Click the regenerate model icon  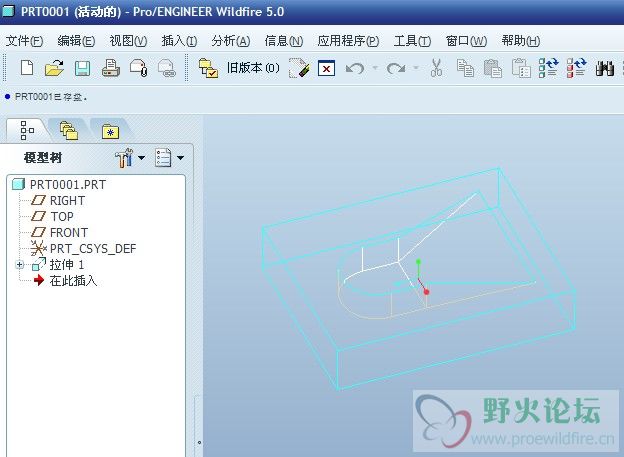[x=548, y=68]
